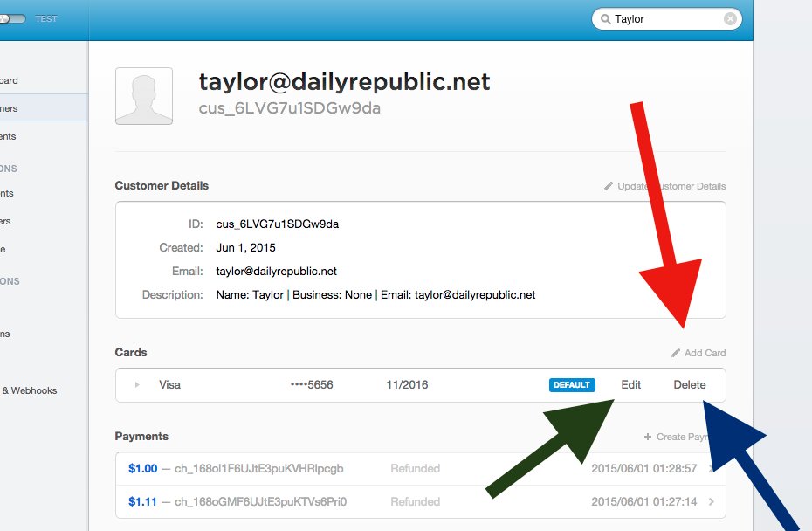This screenshot has height=531, width=812.
Task: Click the blue DEFAULT badge
Action: pyautogui.click(x=572, y=384)
